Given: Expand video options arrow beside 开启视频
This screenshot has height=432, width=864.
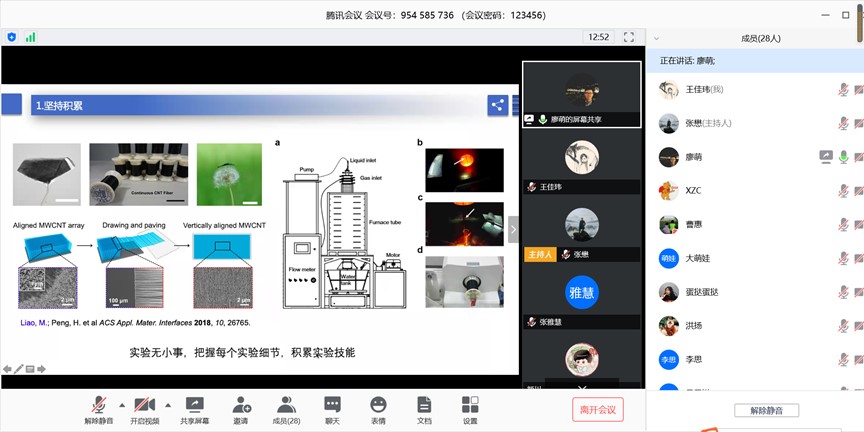Looking at the screenshot, I should pos(168,405).
